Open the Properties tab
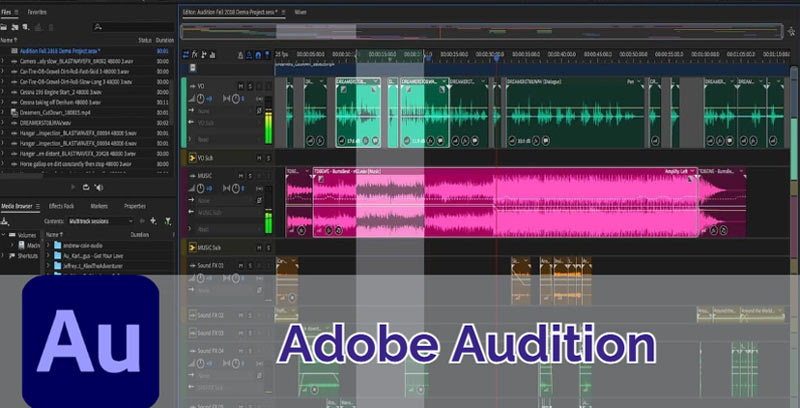Viewport: 800px width, 408px height. pos(135,206)
